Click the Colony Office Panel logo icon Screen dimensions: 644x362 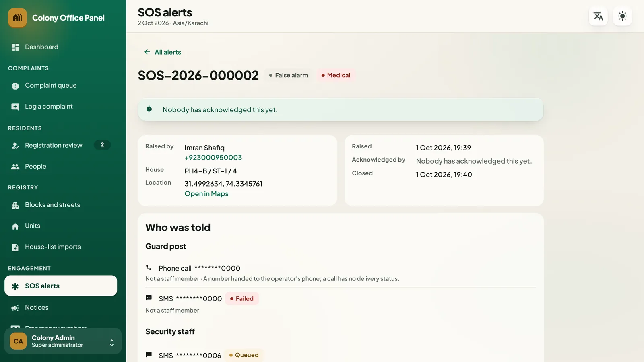coord(17,18)
